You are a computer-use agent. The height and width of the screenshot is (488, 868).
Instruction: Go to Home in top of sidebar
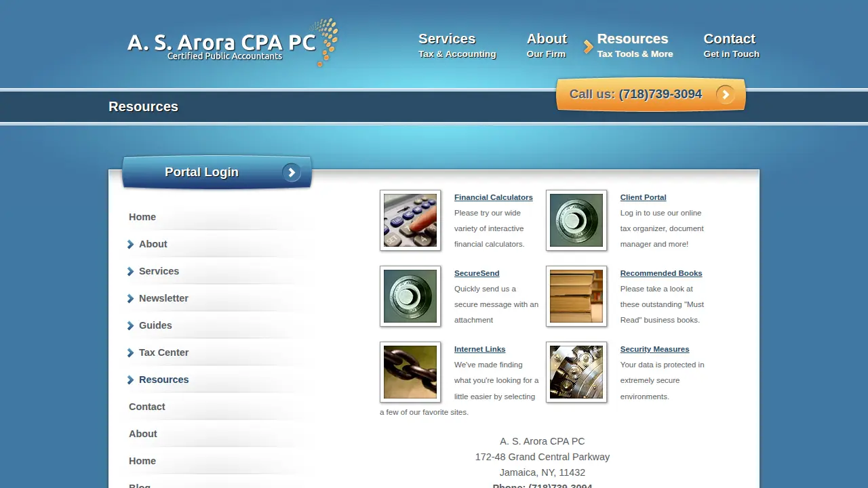[x=142, y=217]
